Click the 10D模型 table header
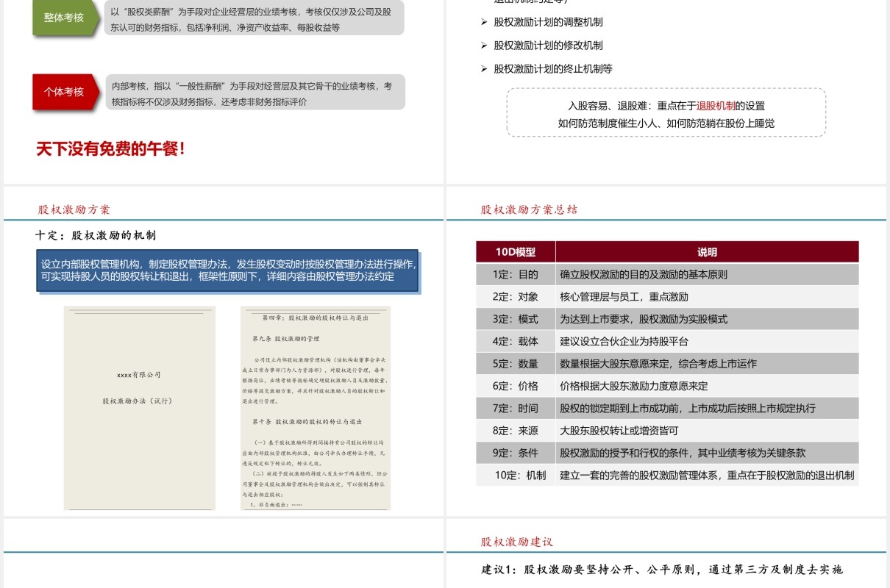 pos(516,252)
